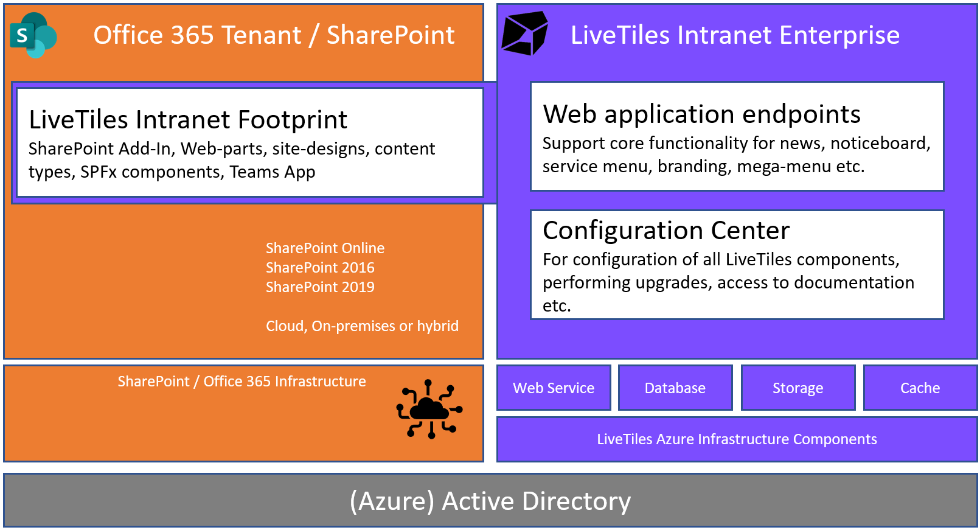This screenshot has height=530, width=980.
Task: Select the Storage box
Action: click(798, 388)
